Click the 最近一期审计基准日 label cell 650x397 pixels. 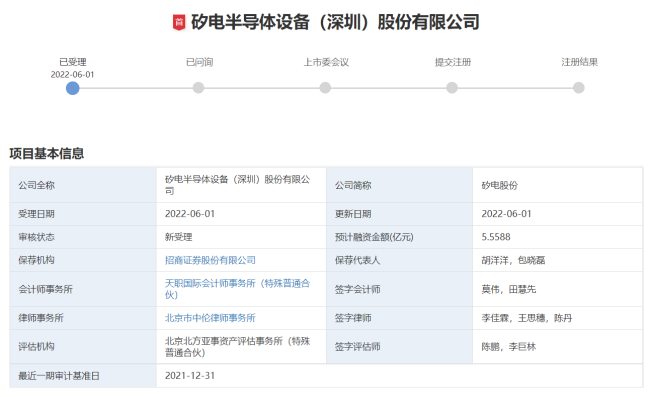pyautogui.click(x=83, y=376)
